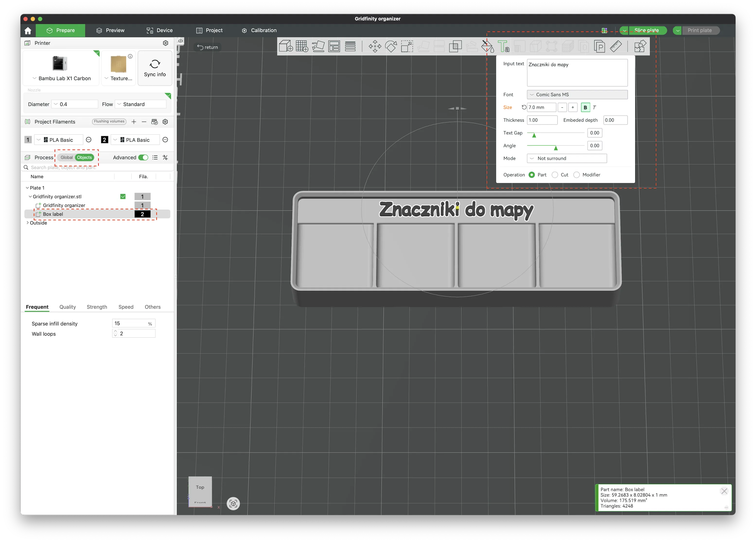Open the Quality settings tab
This screenshot has height=542, width=756.
tap(68, 307)
